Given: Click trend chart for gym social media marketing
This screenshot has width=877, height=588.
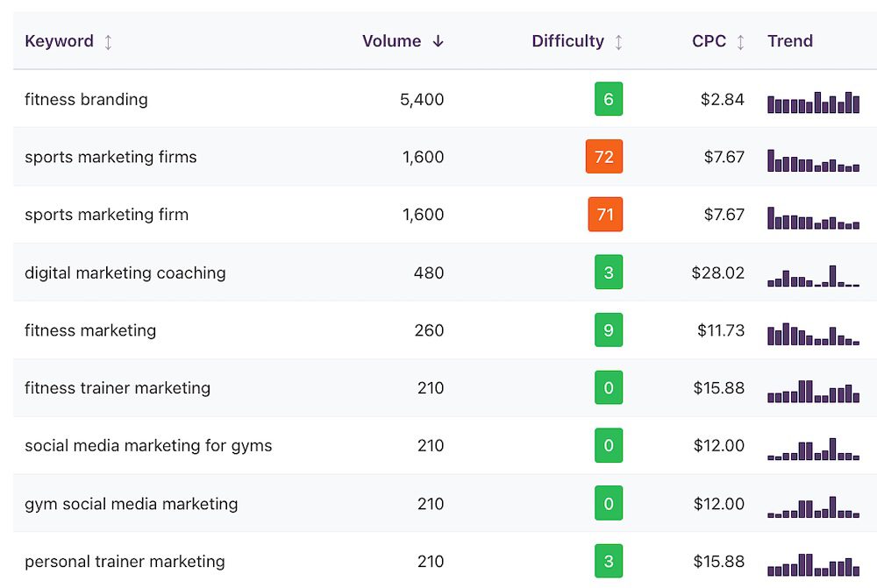Looking at the screenshot, I should (813, 507).
